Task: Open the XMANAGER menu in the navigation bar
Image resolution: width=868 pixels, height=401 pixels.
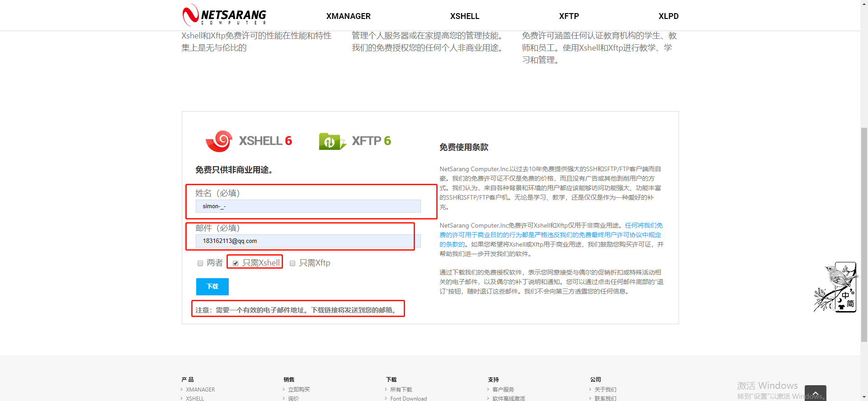Action: click(x=349, y=16)
